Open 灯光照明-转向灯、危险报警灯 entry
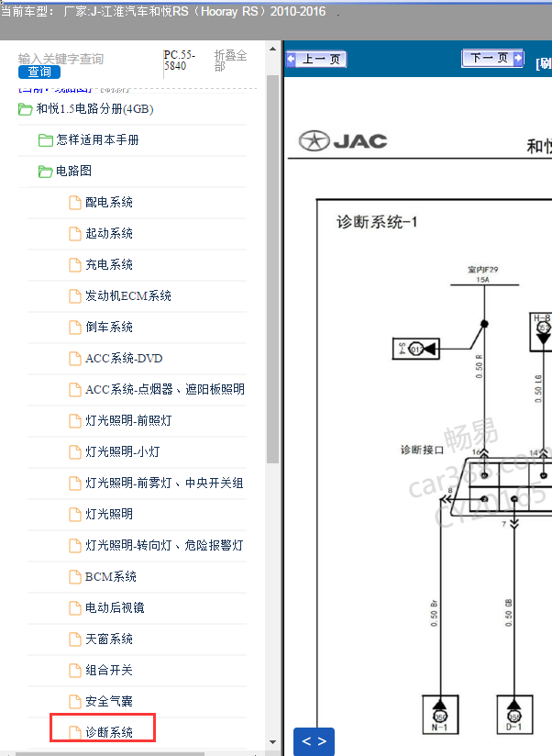This screenshot has width=552, height=756. coord(164,545)
